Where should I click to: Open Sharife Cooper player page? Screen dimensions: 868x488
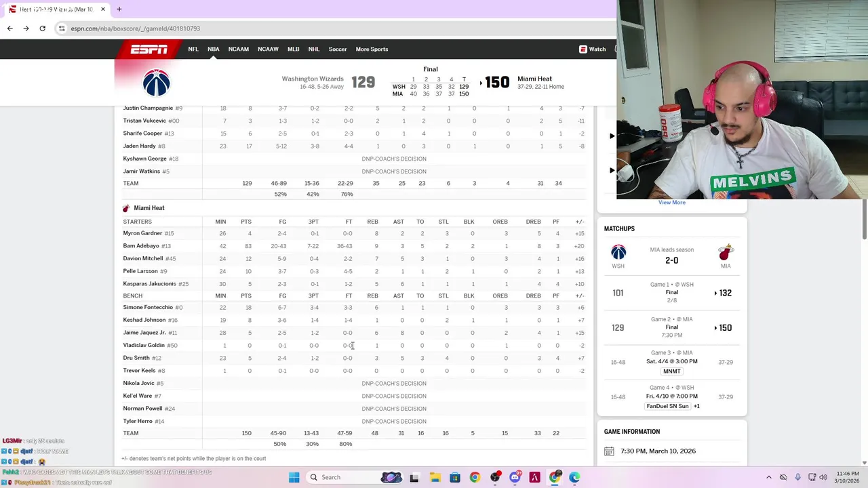tap(142, 134)
